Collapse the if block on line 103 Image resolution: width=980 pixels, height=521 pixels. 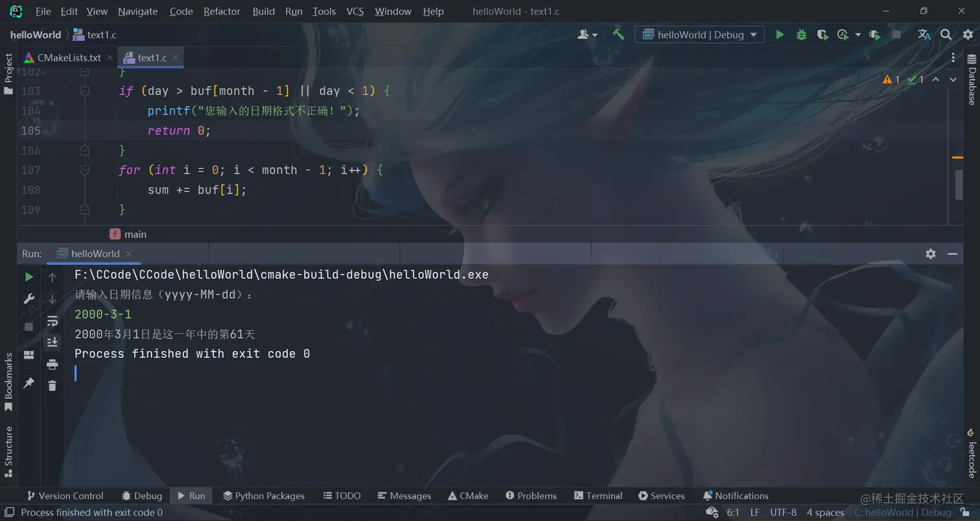[x=84, y=91]
